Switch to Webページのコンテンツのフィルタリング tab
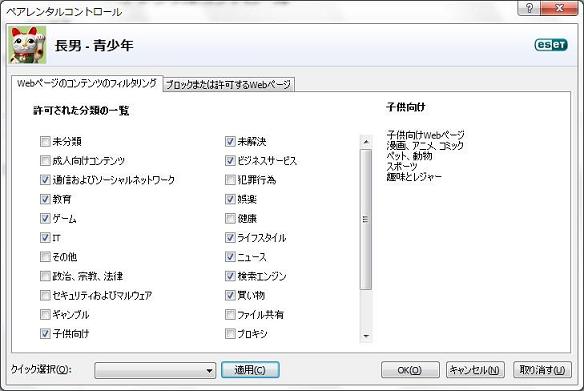 87,83
